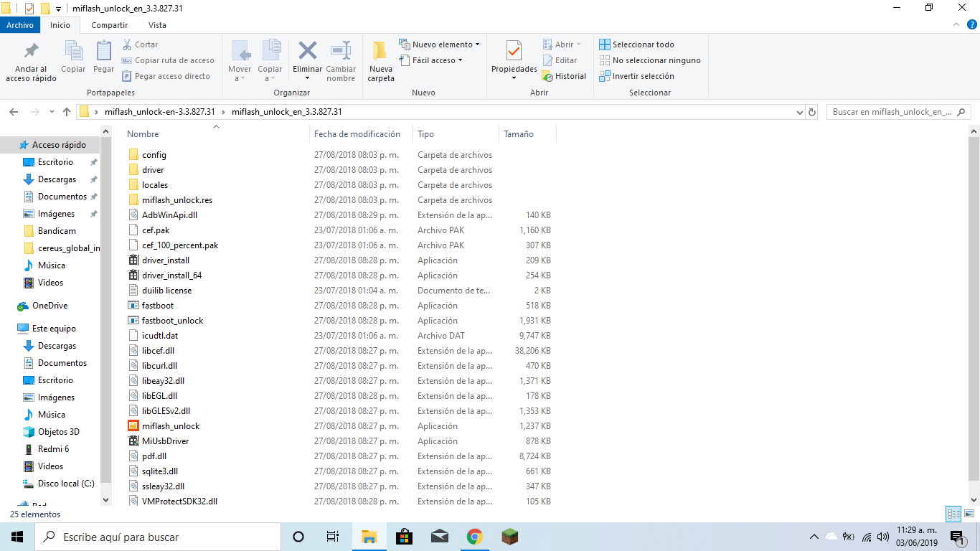The image size is (980, 551).
Task: Select Objetos 3D in sidebar
Action: [x=58, y=432]
